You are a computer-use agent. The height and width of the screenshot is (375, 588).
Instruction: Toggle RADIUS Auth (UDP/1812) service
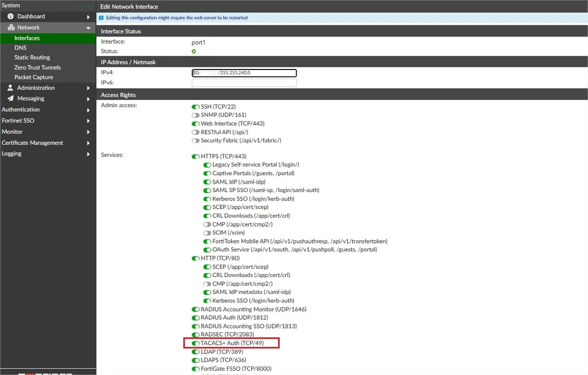click(195, 318)
